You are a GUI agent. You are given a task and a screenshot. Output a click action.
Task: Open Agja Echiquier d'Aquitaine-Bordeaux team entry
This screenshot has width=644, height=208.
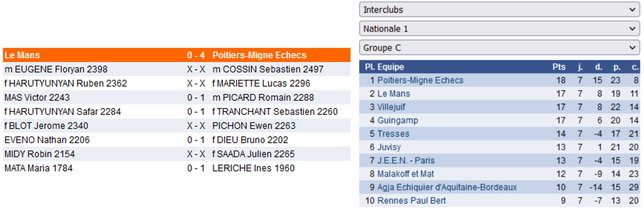coord(447,187)
